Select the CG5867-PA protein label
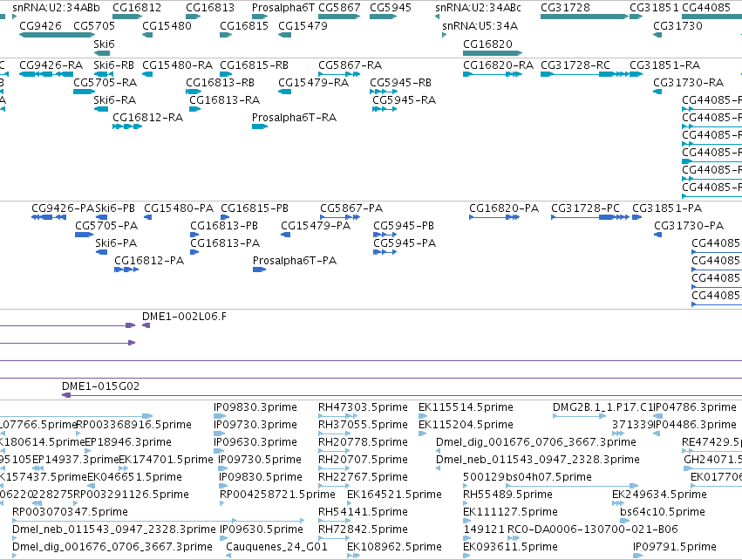The width and height of the screenshot is (742, 560). coord(351,208)
